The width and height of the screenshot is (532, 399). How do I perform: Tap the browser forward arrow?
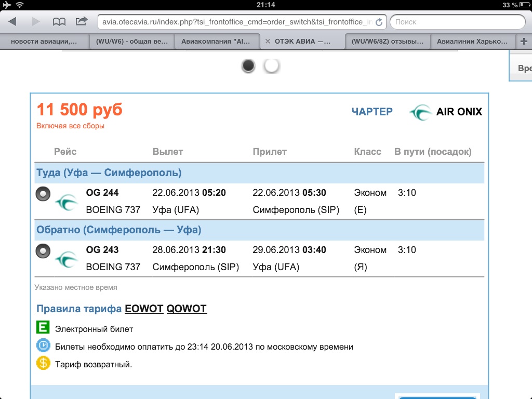tap(36, 22)
